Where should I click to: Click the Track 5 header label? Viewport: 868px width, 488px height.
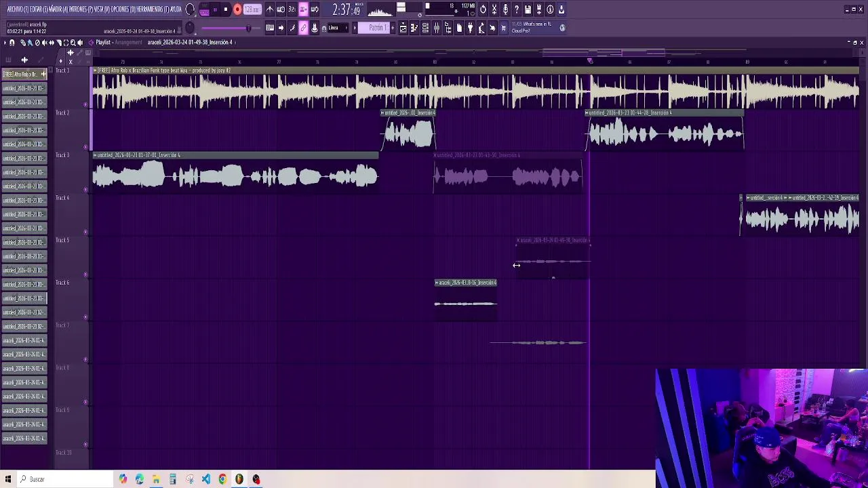62,240
